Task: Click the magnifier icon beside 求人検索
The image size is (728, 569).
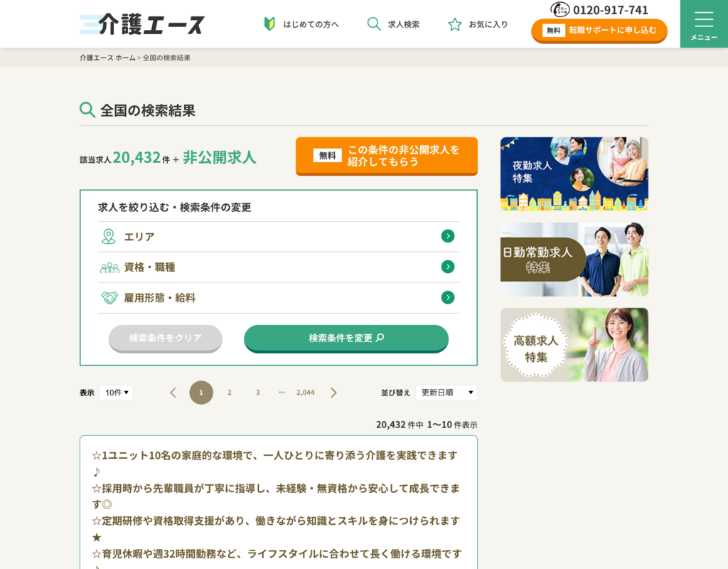Action: (374, 23)
